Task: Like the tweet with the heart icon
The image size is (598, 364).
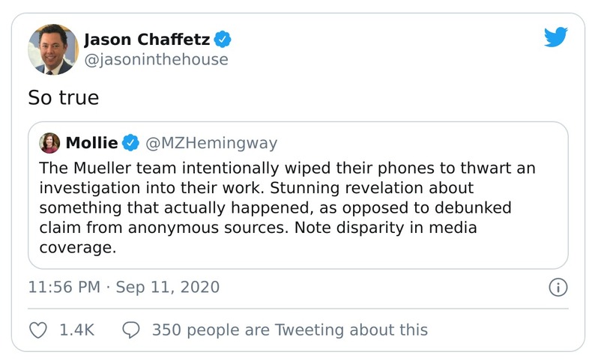Action: point(37,330)
